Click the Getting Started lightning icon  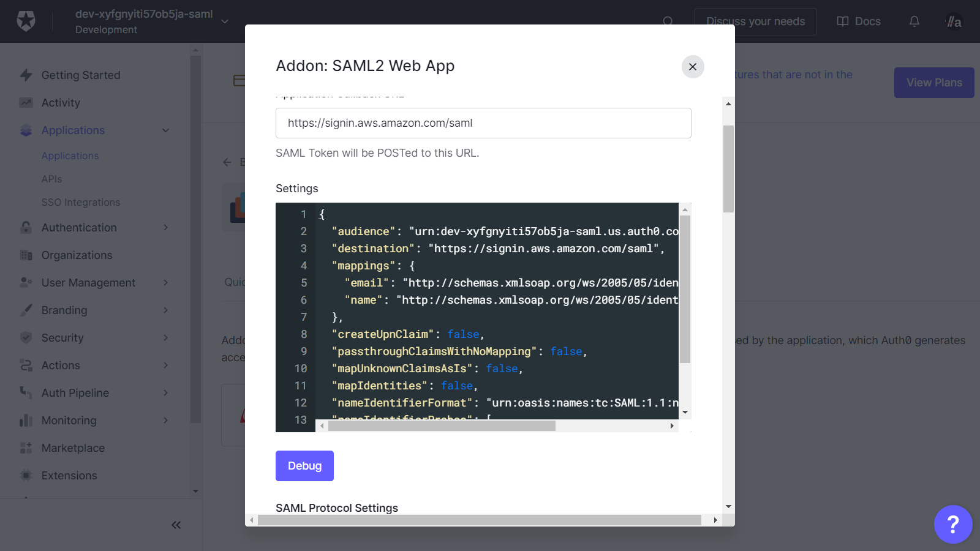point(26,75)
